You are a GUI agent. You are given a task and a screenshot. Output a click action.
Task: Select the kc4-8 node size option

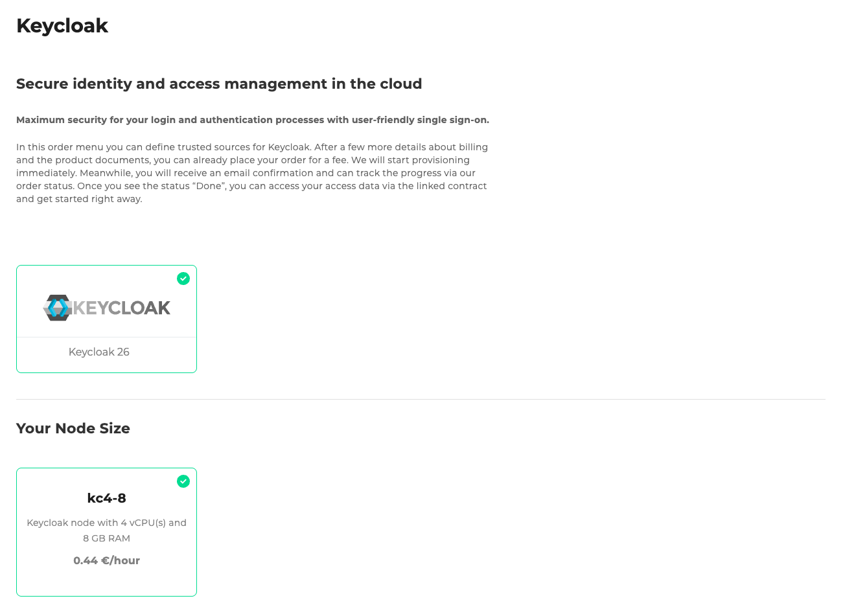click(106, 531)
